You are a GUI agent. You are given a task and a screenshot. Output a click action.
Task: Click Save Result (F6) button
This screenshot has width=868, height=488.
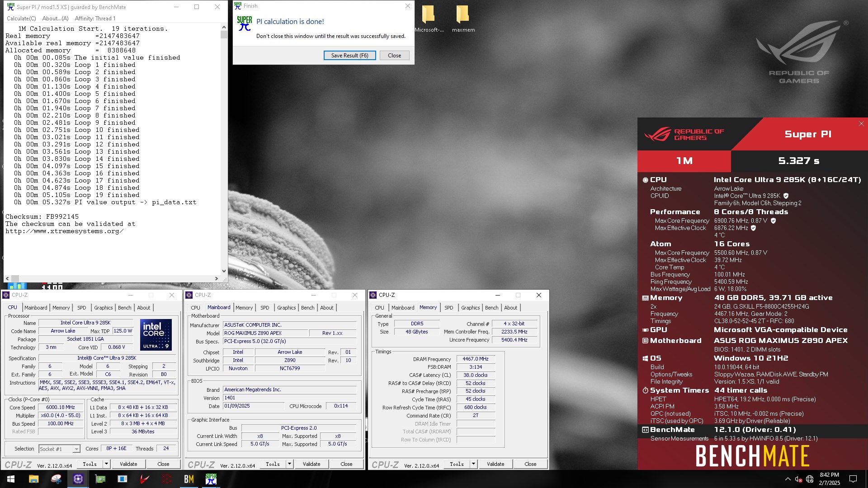[x=349, y=56]
